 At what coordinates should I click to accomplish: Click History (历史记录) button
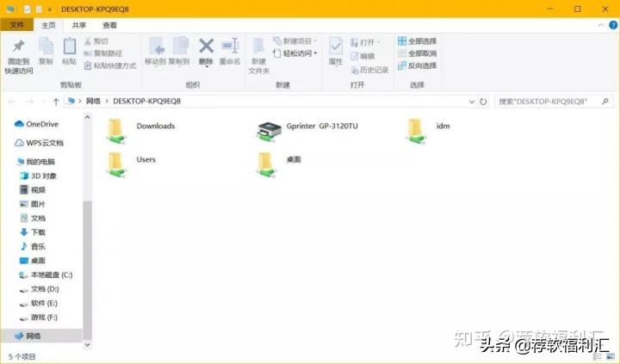pyautogui.click(x=369, y=70)
